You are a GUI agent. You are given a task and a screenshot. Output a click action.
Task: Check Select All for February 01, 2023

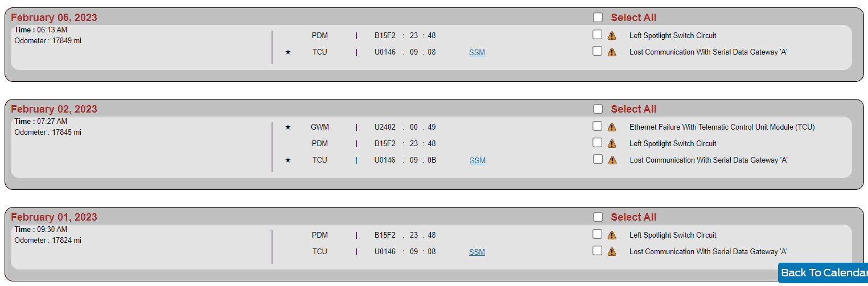point(598,217)
